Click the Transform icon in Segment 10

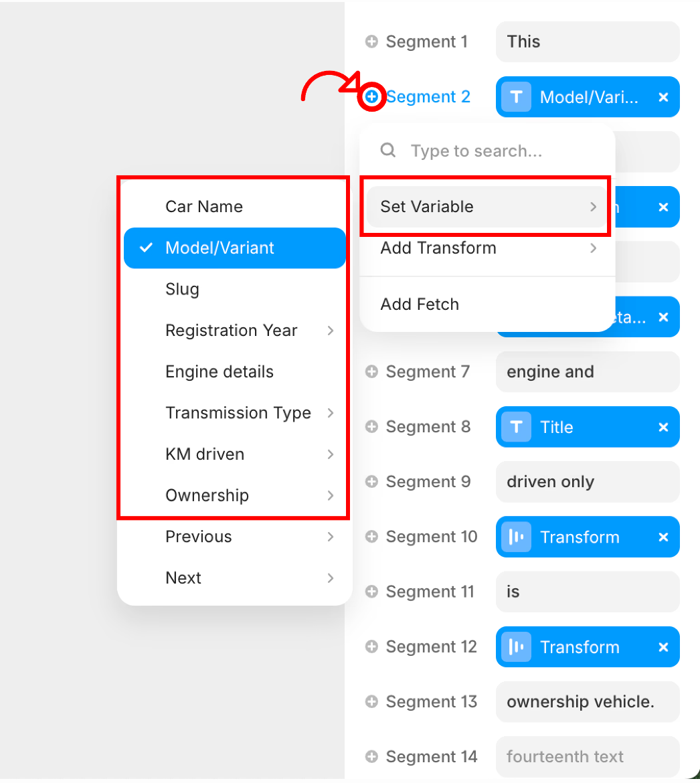pyautogui.click(x=516, y=537)
